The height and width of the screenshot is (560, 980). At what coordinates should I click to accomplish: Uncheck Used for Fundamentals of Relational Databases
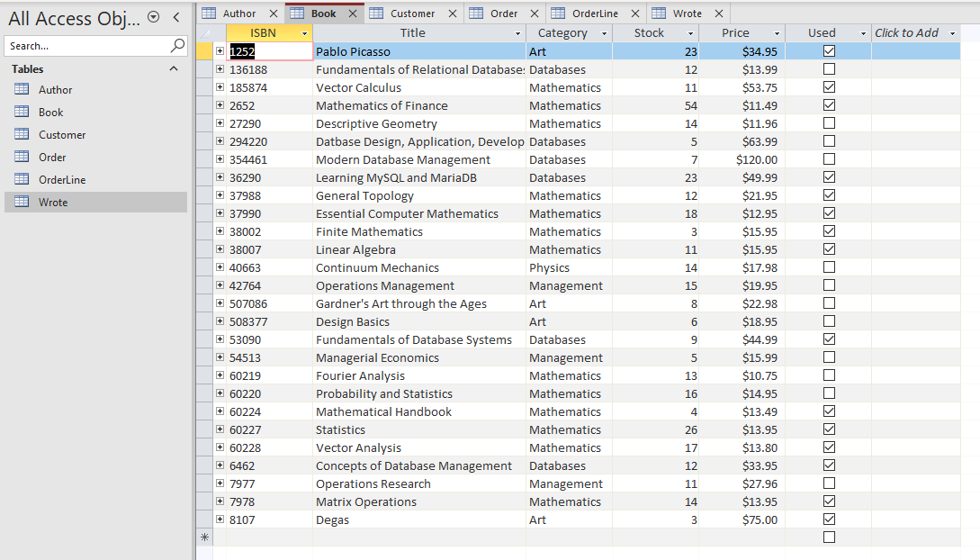[829, 69]
